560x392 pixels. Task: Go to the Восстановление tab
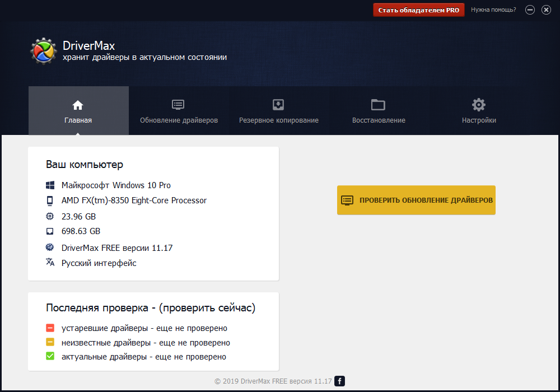pyautogui.click(x=379, y=111)
